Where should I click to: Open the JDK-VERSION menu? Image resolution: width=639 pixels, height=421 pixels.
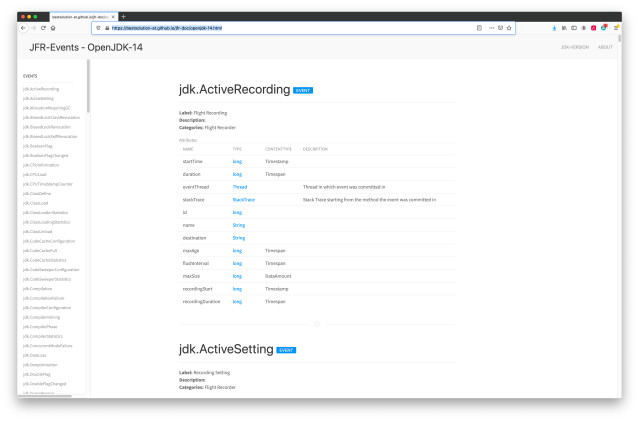[574, 47]
